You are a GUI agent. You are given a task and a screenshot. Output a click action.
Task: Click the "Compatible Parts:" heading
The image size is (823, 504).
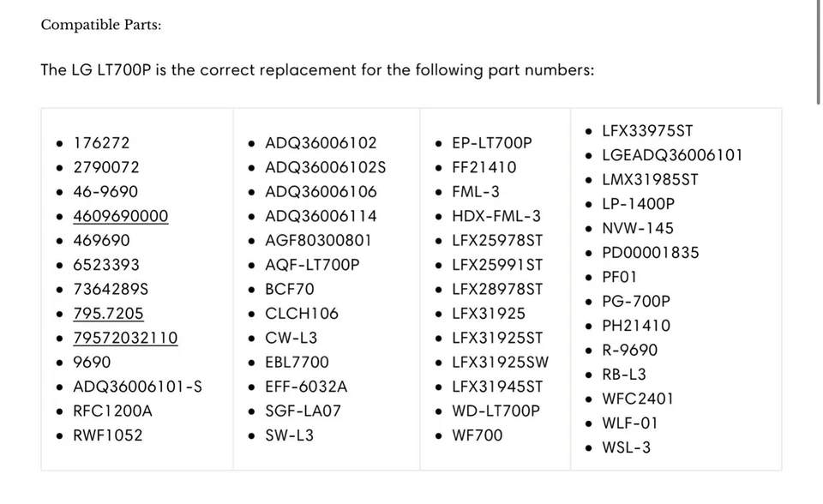100,25
